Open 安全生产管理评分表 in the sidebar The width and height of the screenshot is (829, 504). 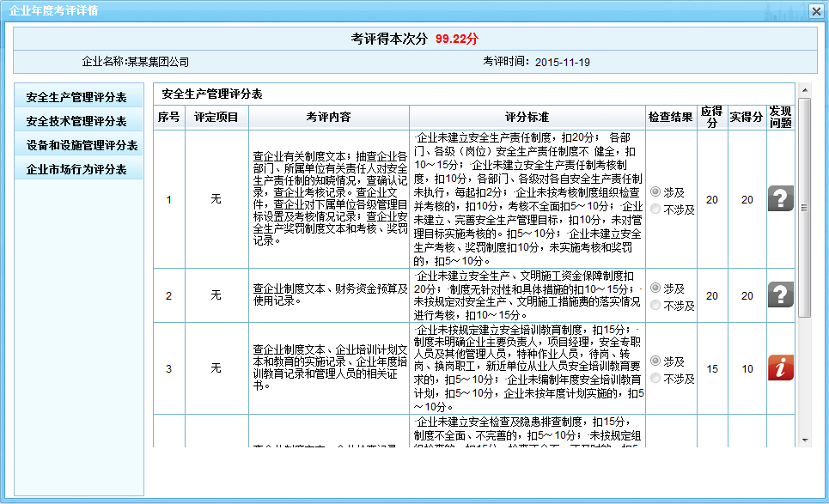(78, 97)
